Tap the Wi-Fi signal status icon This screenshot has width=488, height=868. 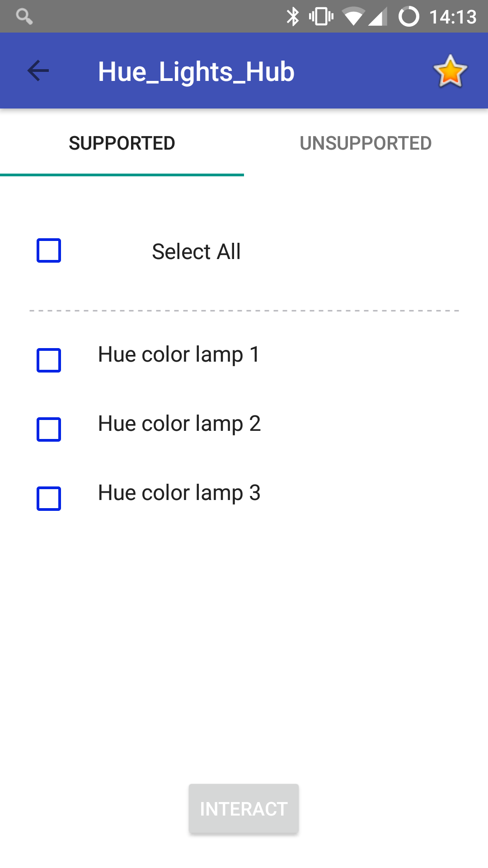353,17
